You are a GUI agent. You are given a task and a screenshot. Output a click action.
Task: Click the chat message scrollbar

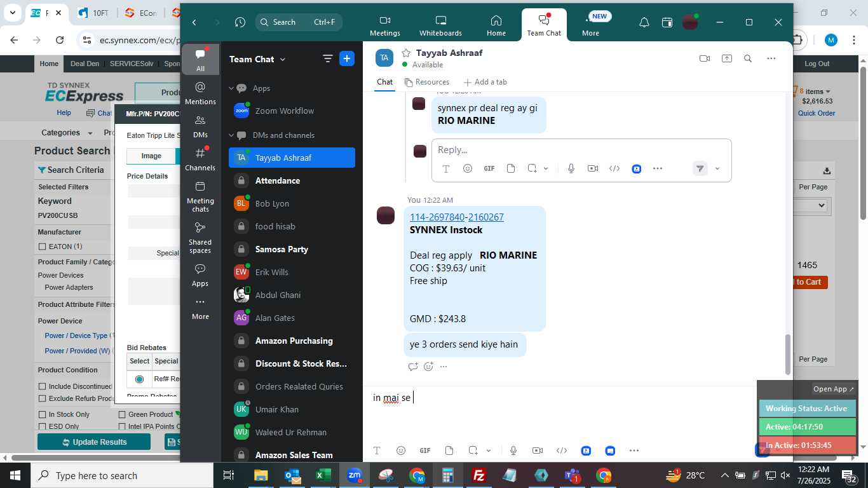[789, 354]
